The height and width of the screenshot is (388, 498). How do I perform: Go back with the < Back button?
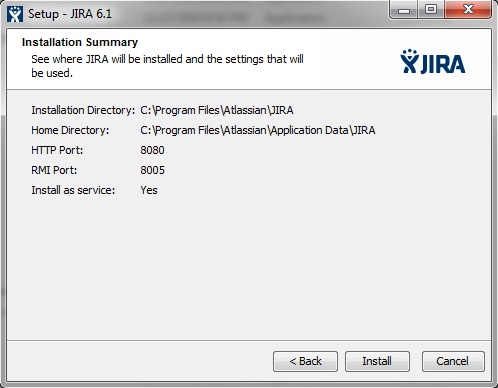click(305, 361)
